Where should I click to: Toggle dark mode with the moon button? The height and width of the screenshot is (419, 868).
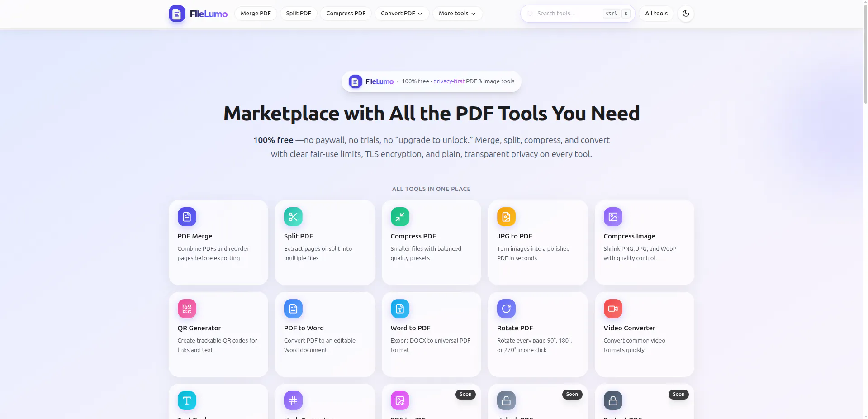pos(686,14)
